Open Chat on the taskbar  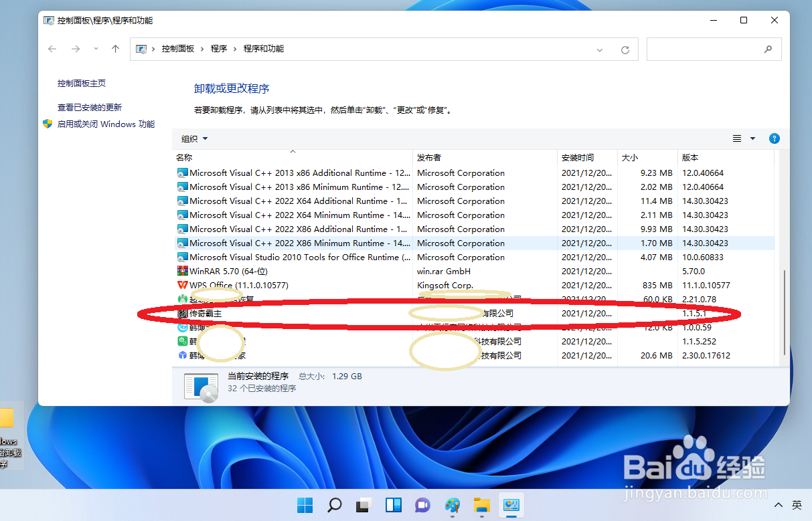(422, 505)
